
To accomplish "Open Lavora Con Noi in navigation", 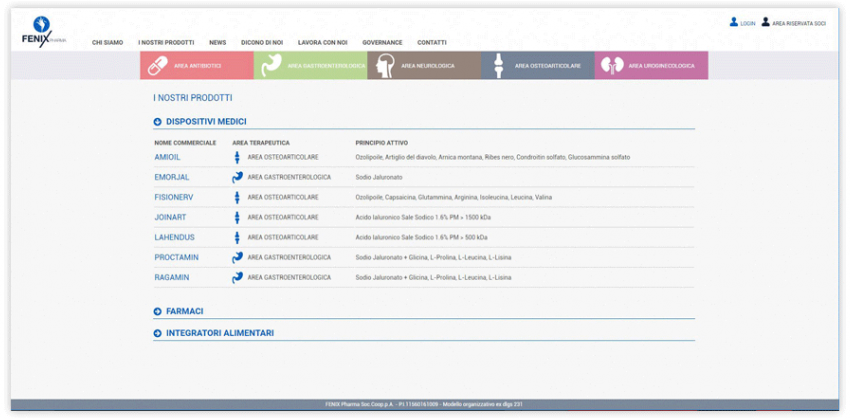I will tap(323, 42).
